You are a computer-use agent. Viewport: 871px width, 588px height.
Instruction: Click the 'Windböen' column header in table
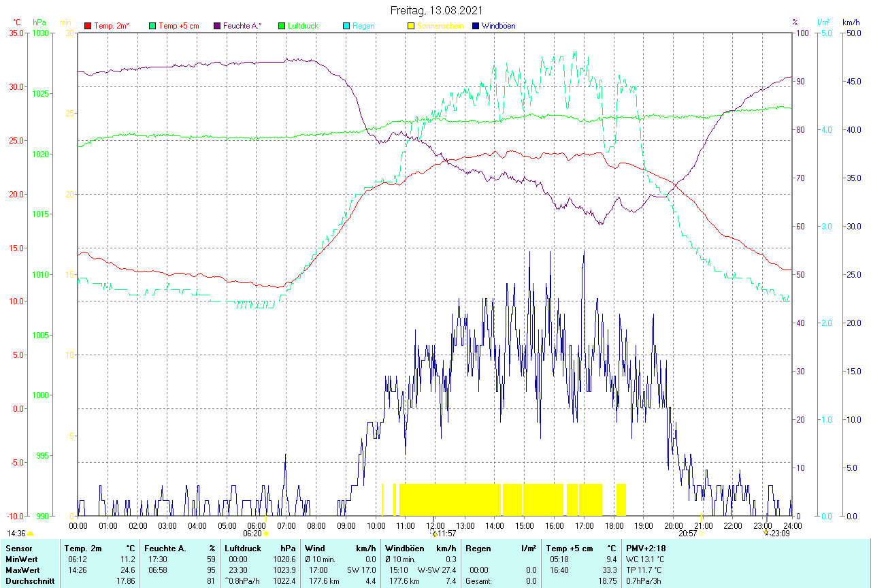pos(404,548)
